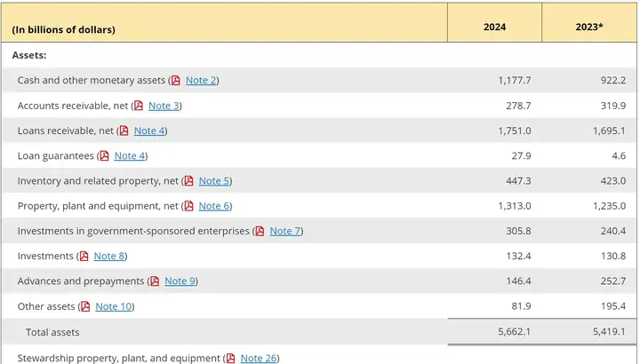Open PDF icon in Advances and prepayments row
Screen dimensions: 640x364
pyautogui.click(x=155, y=281)
